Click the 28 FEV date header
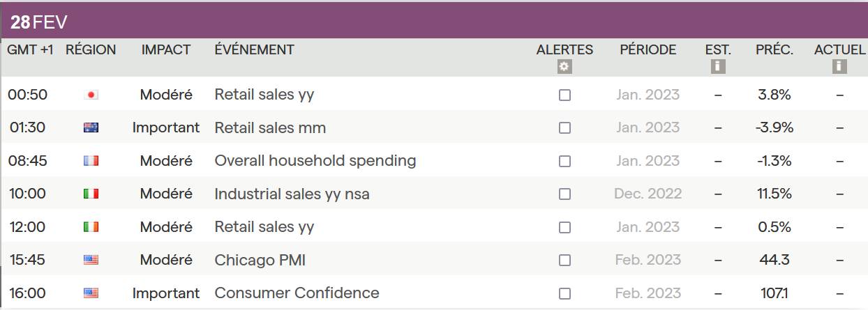 (39, 22)
